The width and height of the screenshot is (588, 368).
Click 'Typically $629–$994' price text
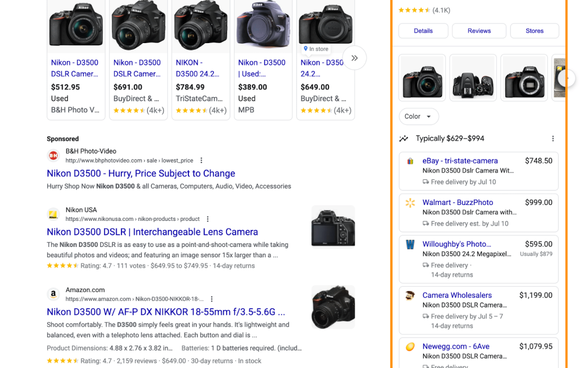pyautogui.click(x=450, y=138)
